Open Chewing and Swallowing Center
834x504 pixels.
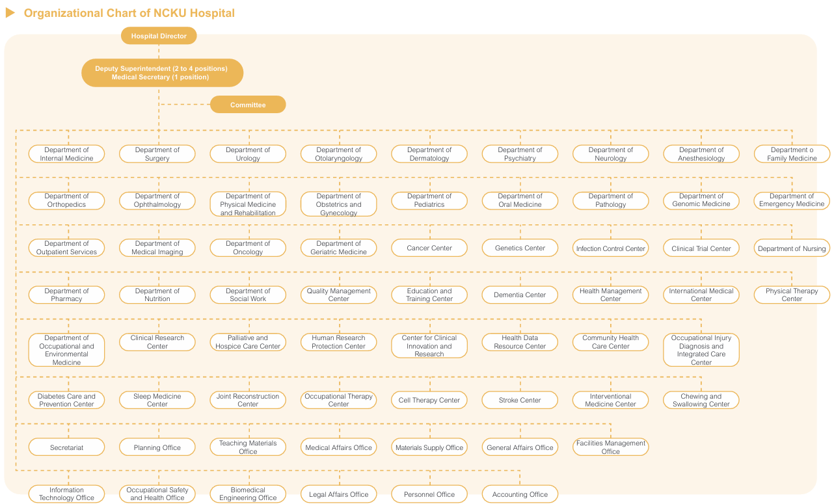tap(701, 400)
